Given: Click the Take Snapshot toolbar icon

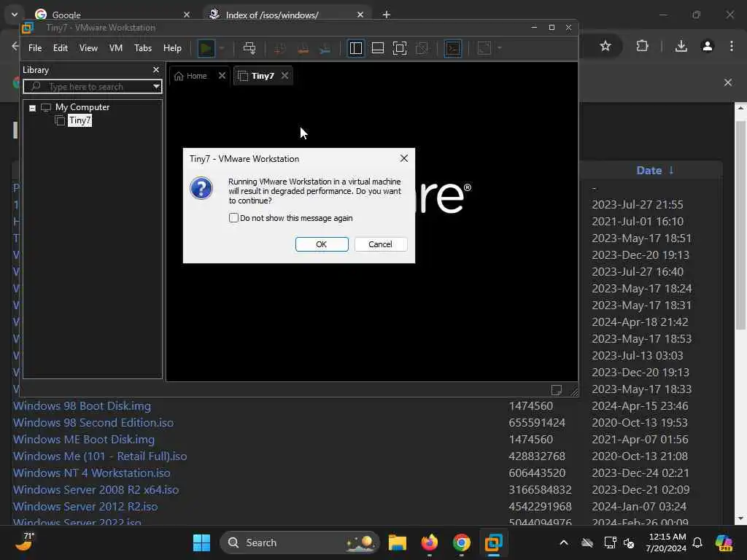Looking at the screenshot, I should coord(280,48).
